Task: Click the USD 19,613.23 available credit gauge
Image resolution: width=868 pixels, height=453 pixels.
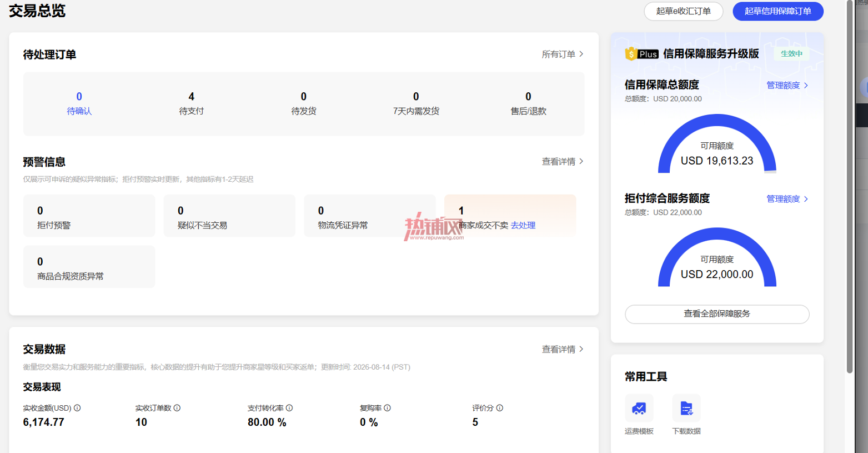Action: pos(717,143)
